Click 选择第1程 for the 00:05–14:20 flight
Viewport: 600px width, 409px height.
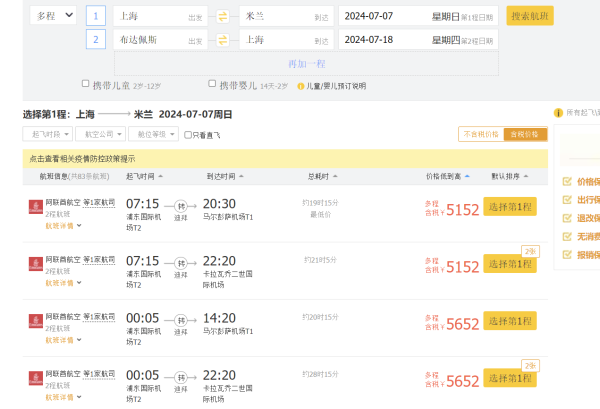510,321
